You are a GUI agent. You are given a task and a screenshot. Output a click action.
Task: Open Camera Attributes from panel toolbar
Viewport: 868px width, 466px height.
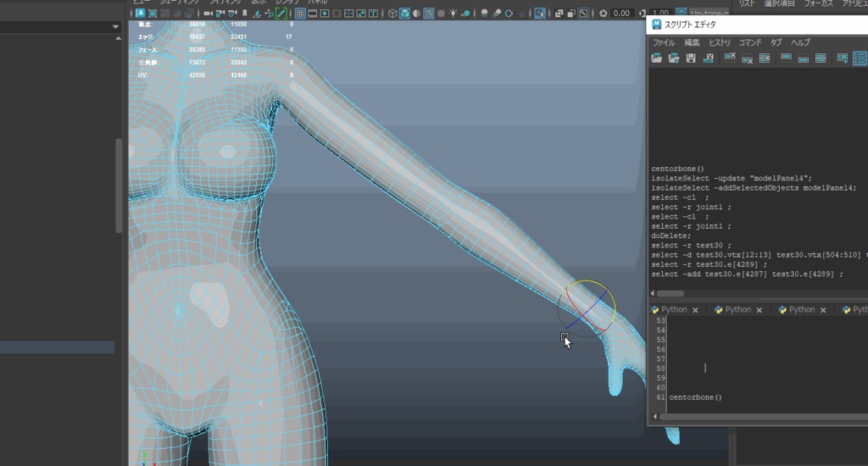[x=232, y=14]
